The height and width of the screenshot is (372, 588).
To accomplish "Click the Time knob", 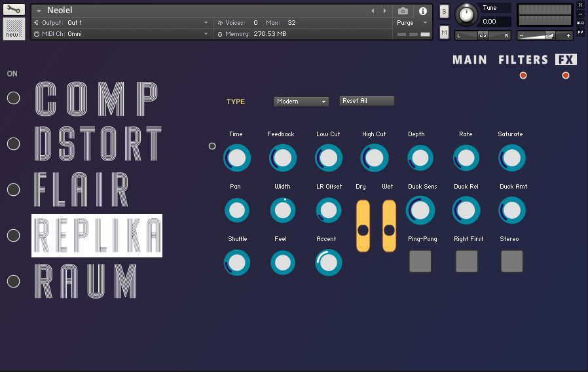I will 237,158.
